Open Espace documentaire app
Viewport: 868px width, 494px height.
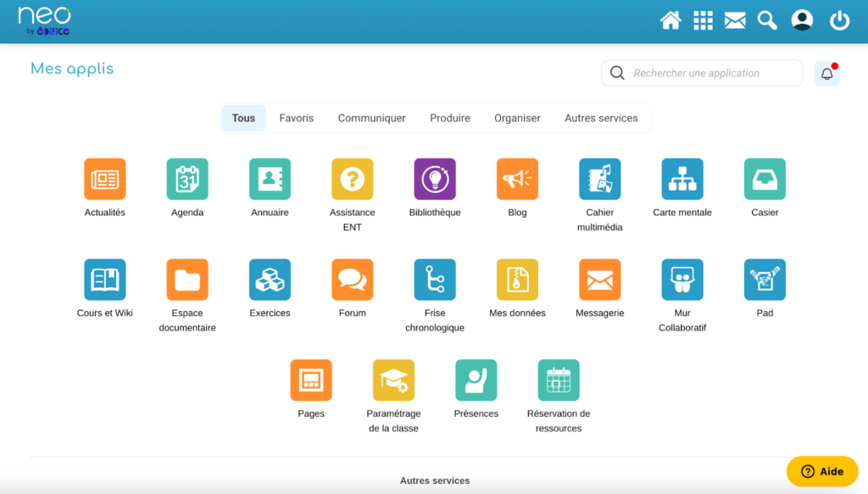tap(187, 280)
